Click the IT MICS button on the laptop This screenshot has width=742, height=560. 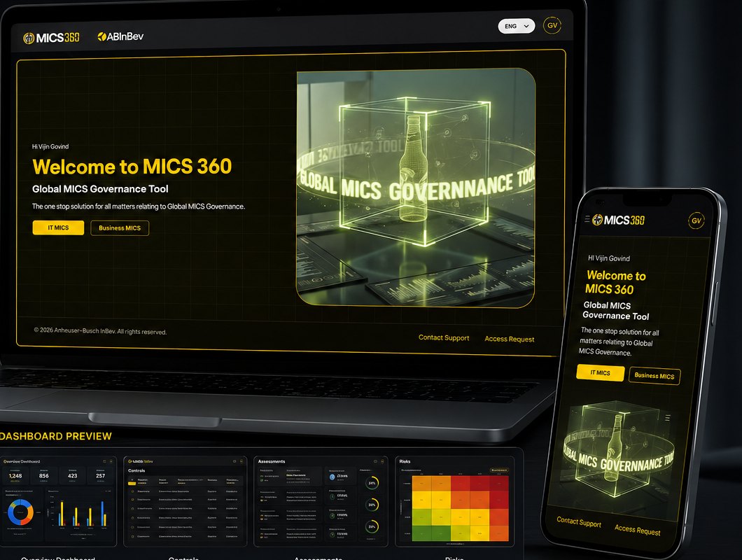click(x=58, y=227)
